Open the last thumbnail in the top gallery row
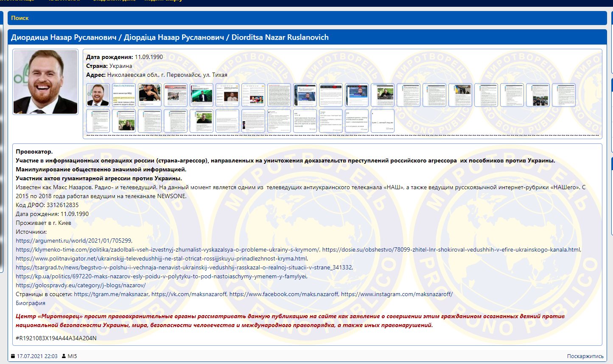The image size is (613, 364). [x=564, y=95]
